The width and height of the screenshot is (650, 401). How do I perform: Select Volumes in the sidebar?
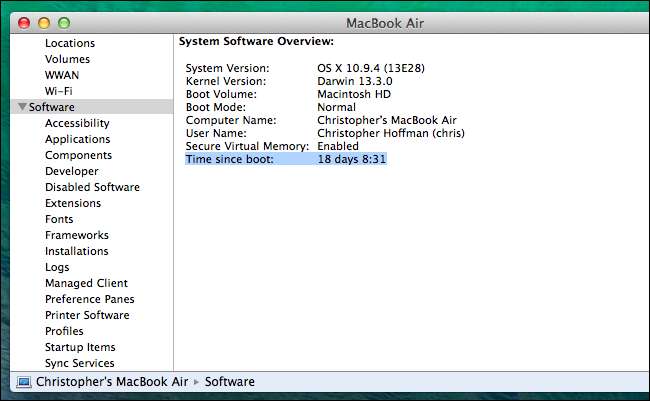[x=68, y=59]
